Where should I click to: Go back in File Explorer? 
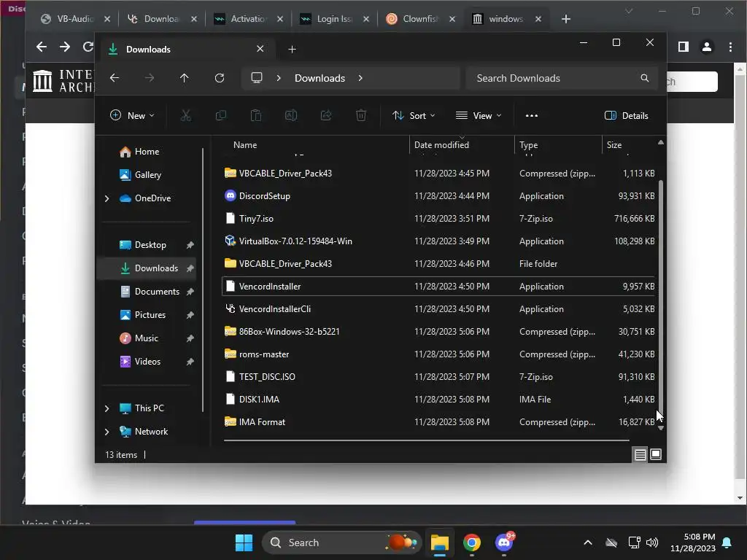(115, 77)
